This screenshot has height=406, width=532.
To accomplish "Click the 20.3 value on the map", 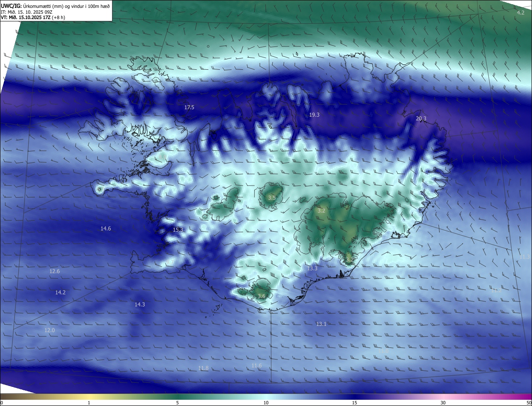I will click(x=421, y=119).
